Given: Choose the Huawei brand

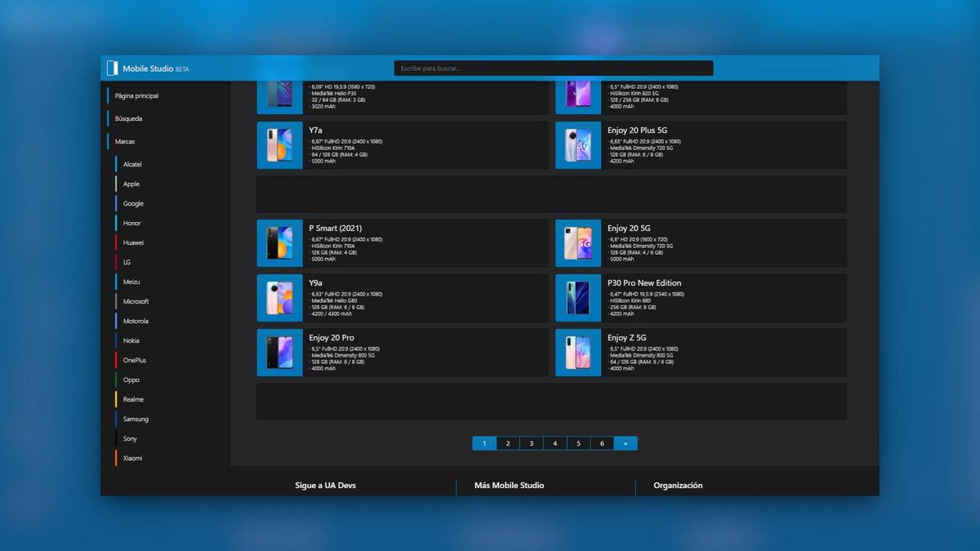Looking at the screenshot, I should pos(133,242).
